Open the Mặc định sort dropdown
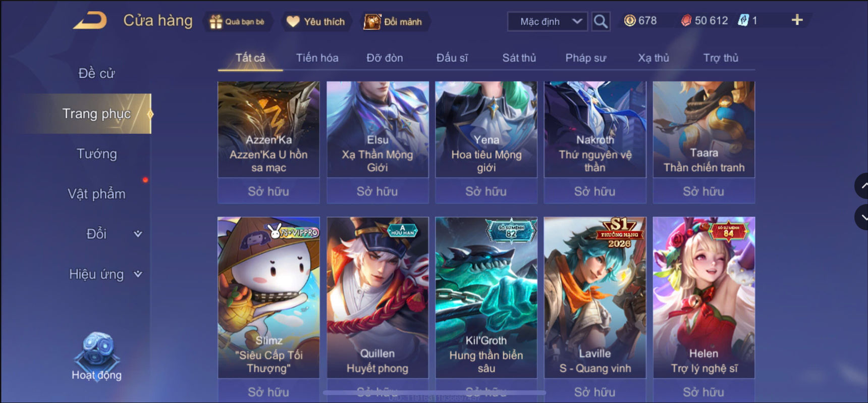 pyautogui.click(x=548, y=21)
